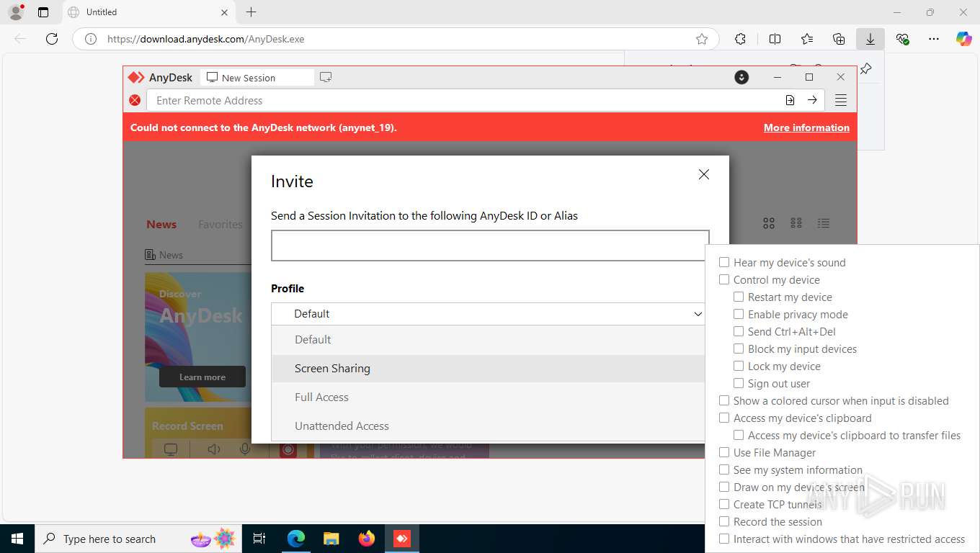Open the More information link
This screenshot has height=553, width=980.
tap(806, 127)
